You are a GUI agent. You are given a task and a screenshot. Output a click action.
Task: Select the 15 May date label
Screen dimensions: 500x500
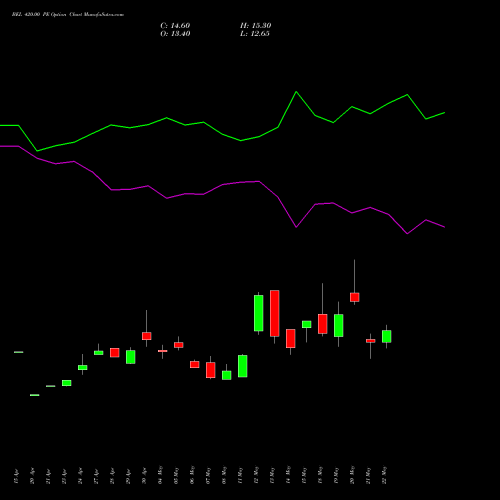coord(304,475)
